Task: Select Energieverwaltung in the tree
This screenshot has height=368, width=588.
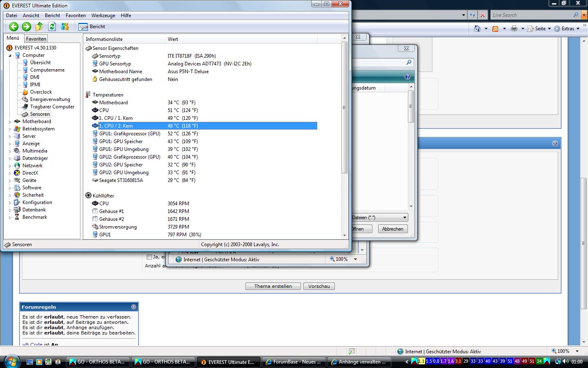Action: 50,99
